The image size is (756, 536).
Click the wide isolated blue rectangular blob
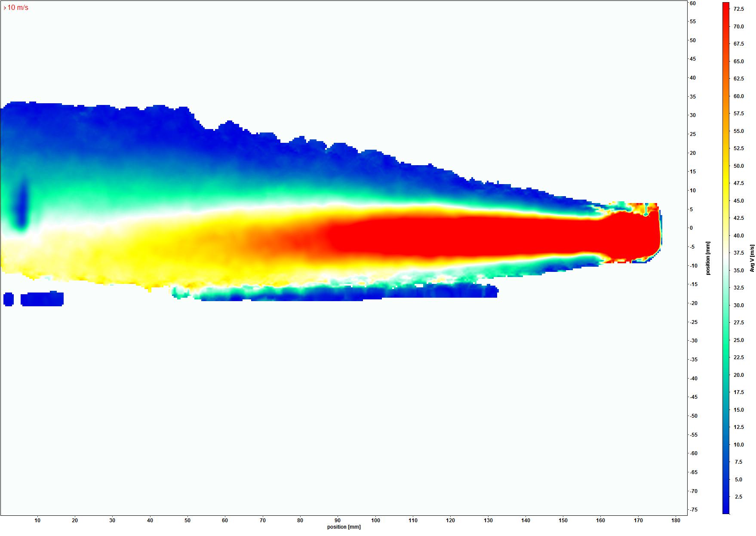click(42, 299)
